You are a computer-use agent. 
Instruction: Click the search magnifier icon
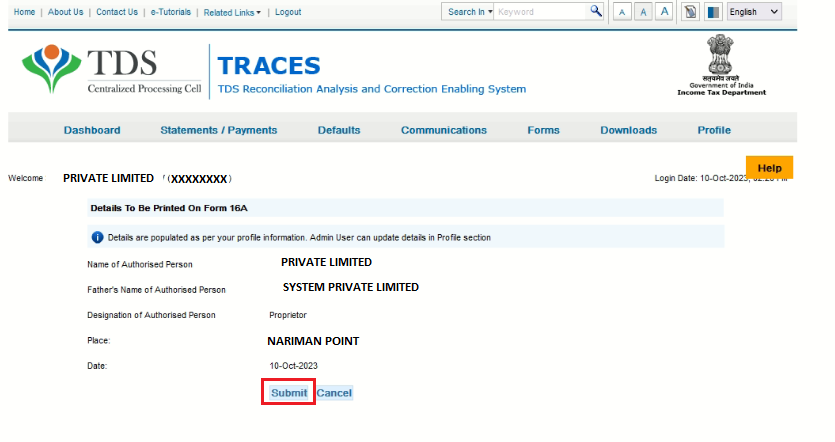[596, 12]
